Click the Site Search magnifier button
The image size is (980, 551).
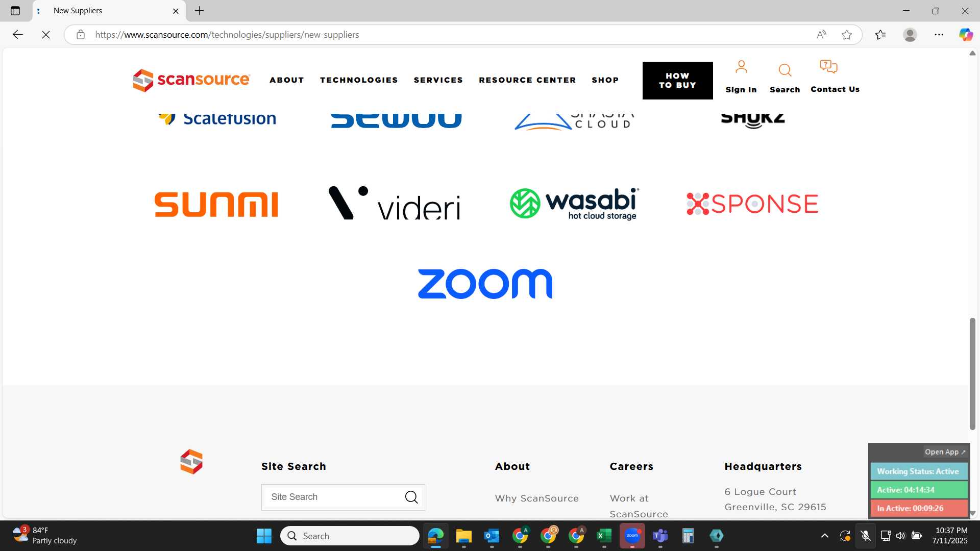tap(411, 497)
